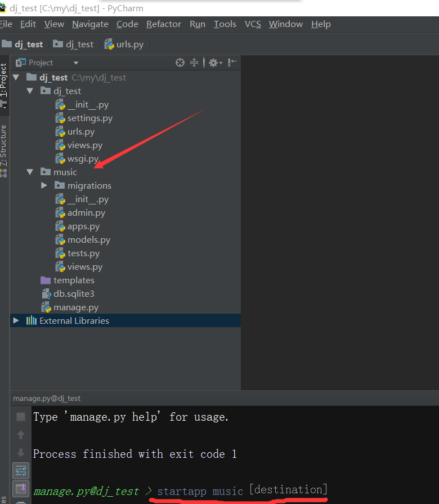439x504 pixels.
Task: Click 'Process finished with exit code 1' text
Action: (135, 454)
